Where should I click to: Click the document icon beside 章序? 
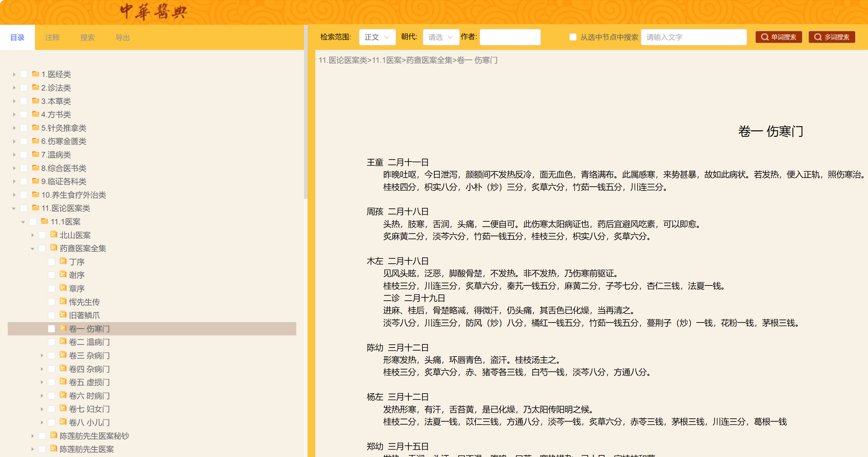(x=63, y=288)
